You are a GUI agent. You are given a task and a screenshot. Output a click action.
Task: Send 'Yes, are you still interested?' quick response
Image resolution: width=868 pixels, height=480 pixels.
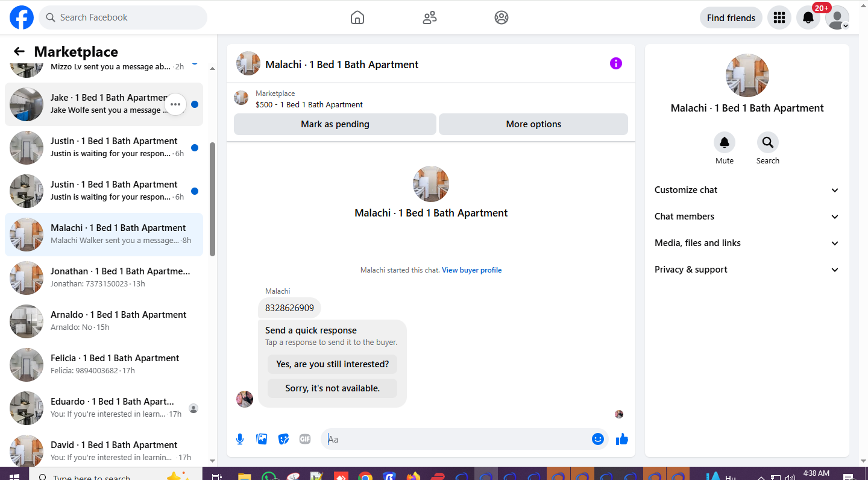(333, 364)
